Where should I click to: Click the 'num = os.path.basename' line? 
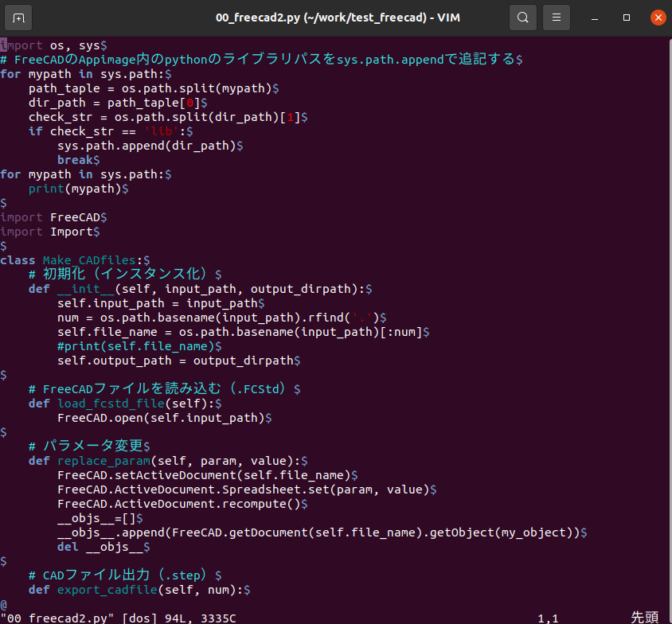[222, 318]
